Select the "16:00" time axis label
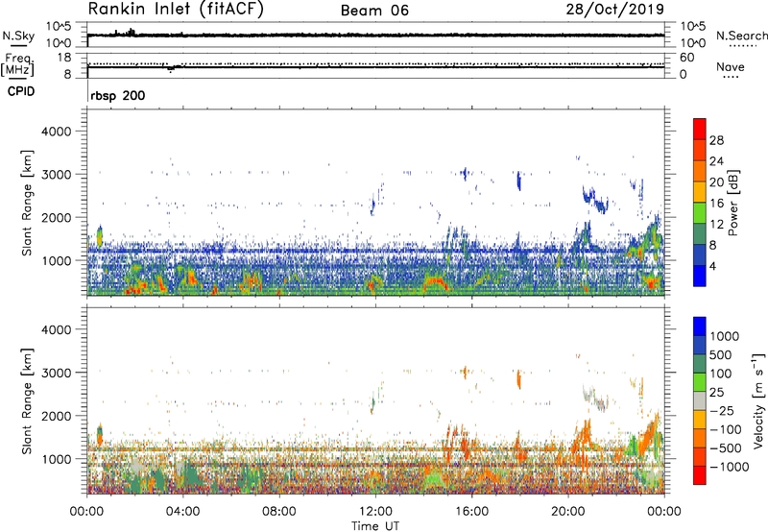 471,512
